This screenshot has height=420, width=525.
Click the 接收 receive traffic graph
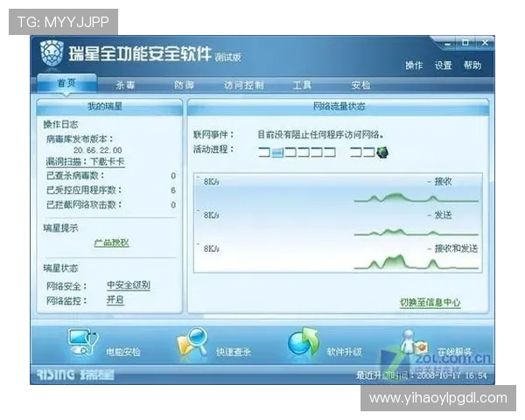tap(416, 199)
